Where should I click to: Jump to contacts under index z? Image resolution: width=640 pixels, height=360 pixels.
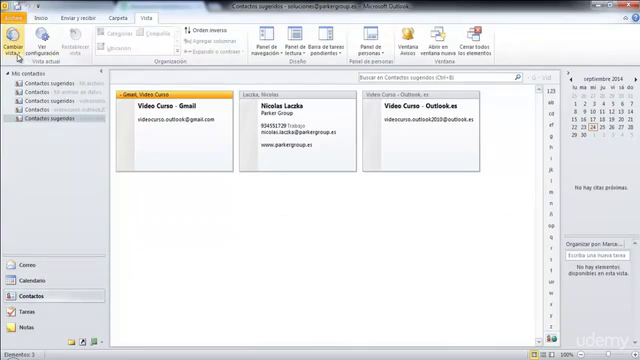point(551,327)
